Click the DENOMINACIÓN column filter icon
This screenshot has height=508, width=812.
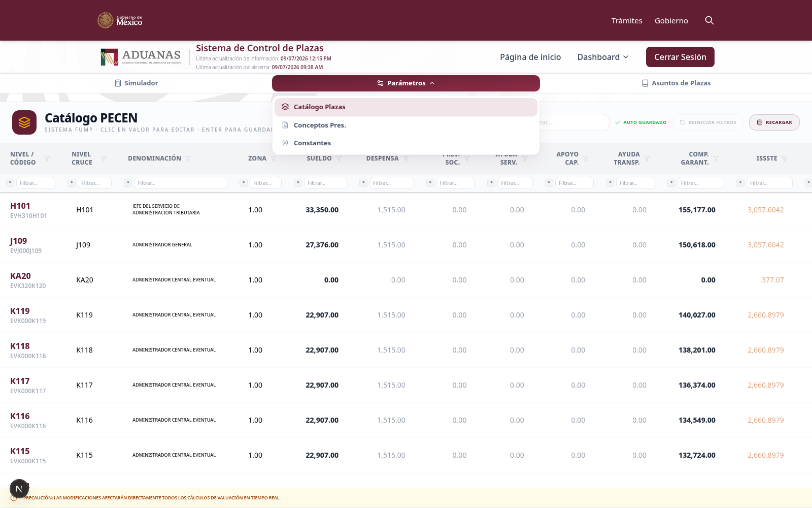pos(188,158)
